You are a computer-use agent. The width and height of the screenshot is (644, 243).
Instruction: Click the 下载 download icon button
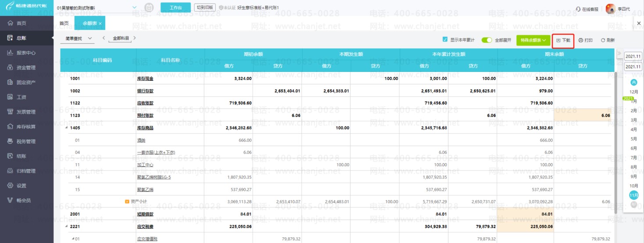coord(563,40)
